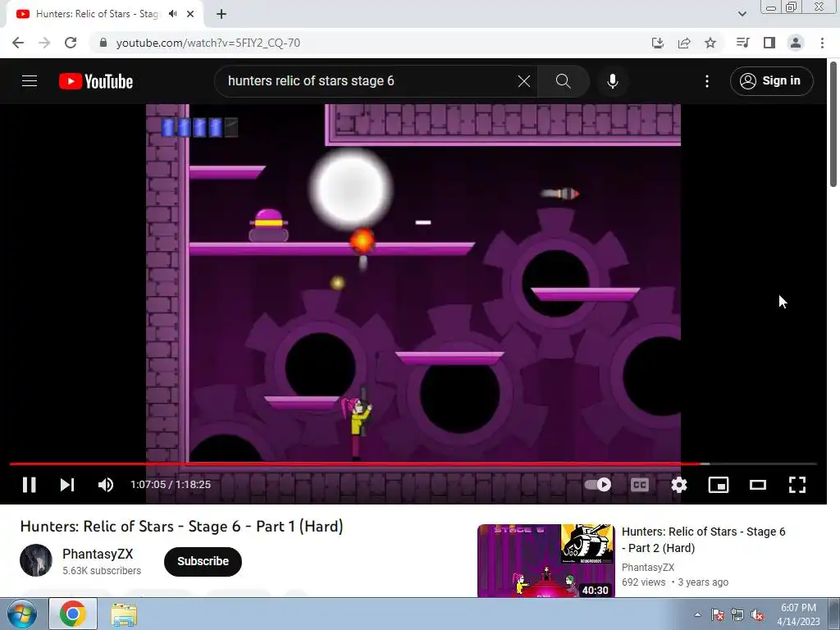The height and width of the screenshot is (630, 840).
Task: Expand the tab search chevron
Action: click(742, 14)
